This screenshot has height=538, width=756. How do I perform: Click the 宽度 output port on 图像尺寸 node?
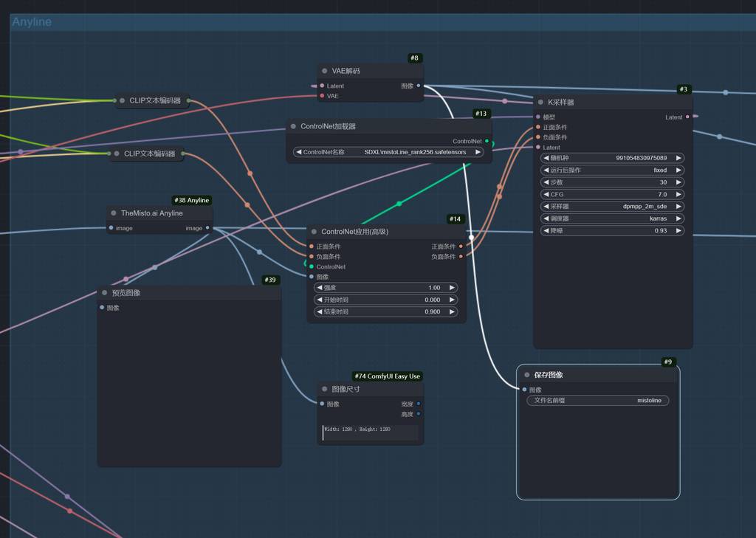419,404
